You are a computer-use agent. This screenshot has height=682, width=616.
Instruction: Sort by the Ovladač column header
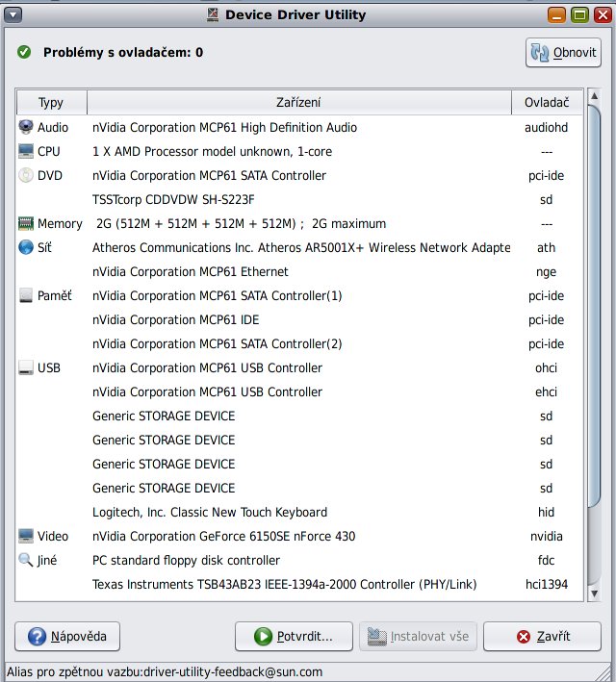tap(547, 102)
